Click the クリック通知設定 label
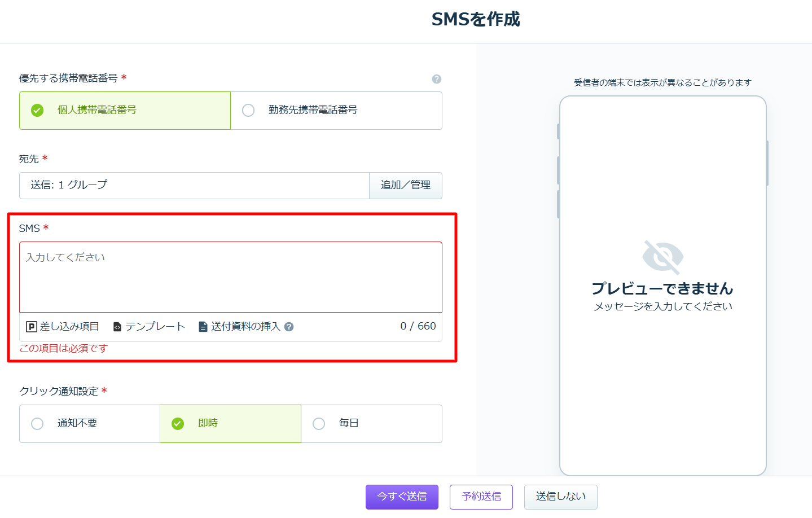This screenshot has height=518, width=812. 59,392
